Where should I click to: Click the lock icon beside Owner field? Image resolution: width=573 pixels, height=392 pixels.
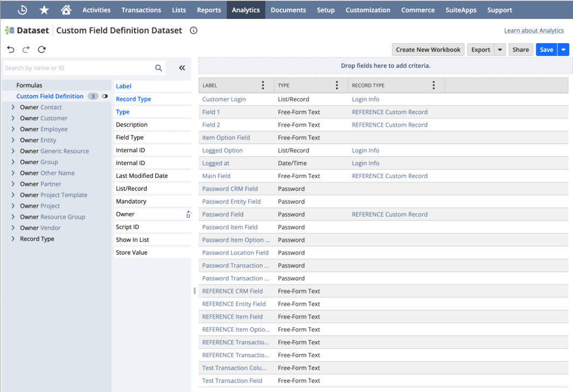click(189, 214)
